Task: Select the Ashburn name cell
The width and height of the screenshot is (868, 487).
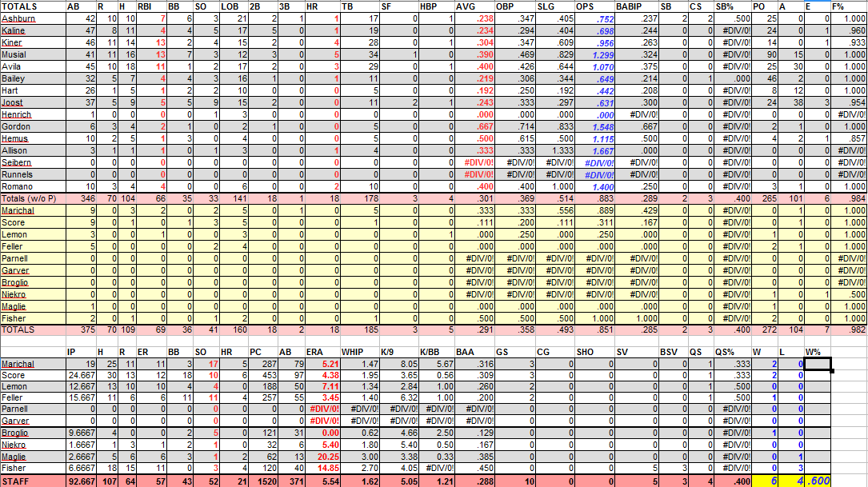Action: click(33, 19)
